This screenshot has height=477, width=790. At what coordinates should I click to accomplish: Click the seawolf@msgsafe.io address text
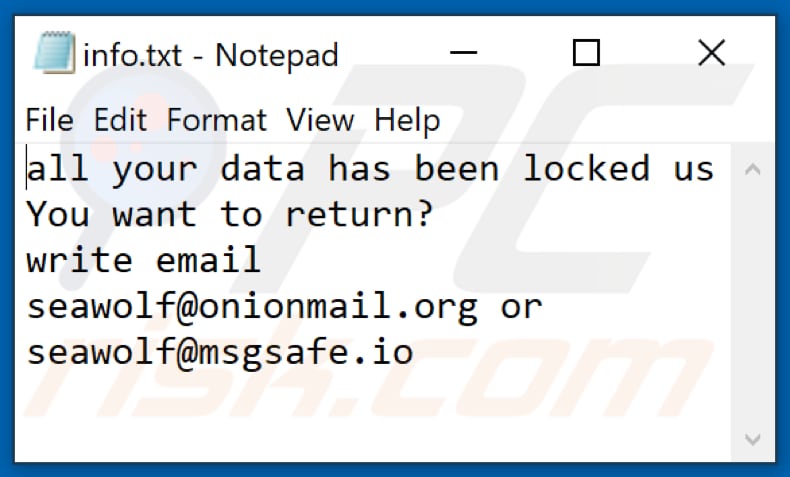pos(219,352)
